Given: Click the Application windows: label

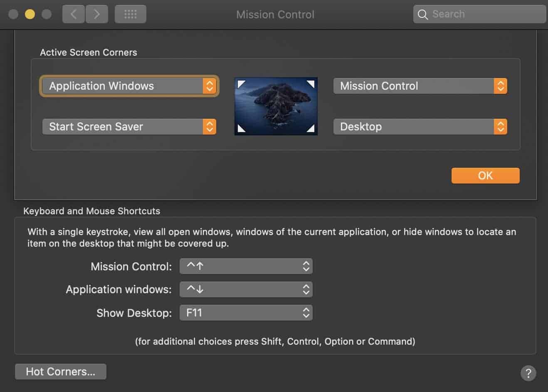Looking at the screenshot, I should tap(118, 289).
